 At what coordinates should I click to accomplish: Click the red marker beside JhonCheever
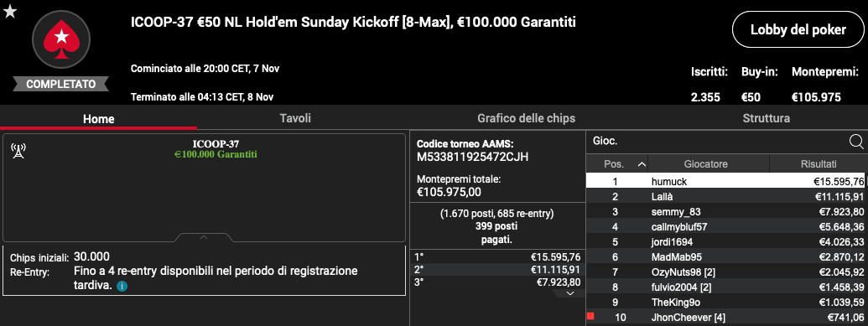click(590, 316)
